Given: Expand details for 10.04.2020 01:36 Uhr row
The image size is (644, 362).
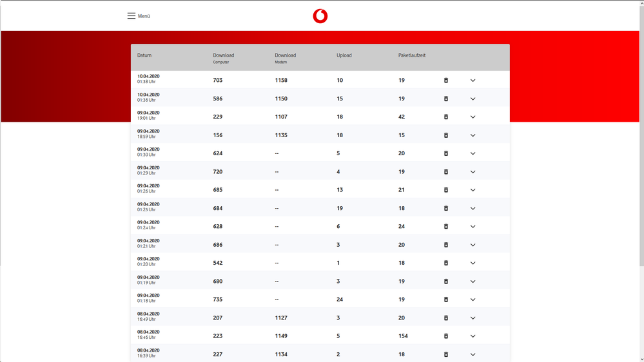Looking at the screenshot, I should 473,99.
